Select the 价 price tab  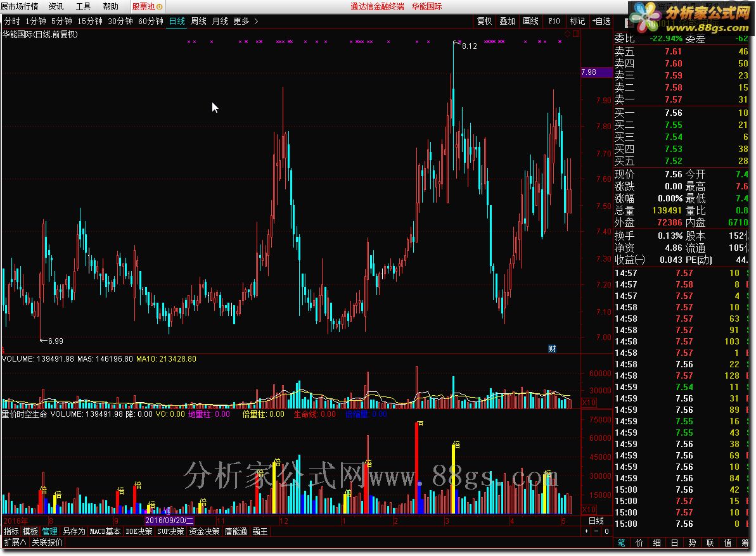click(x=639, y=543)
